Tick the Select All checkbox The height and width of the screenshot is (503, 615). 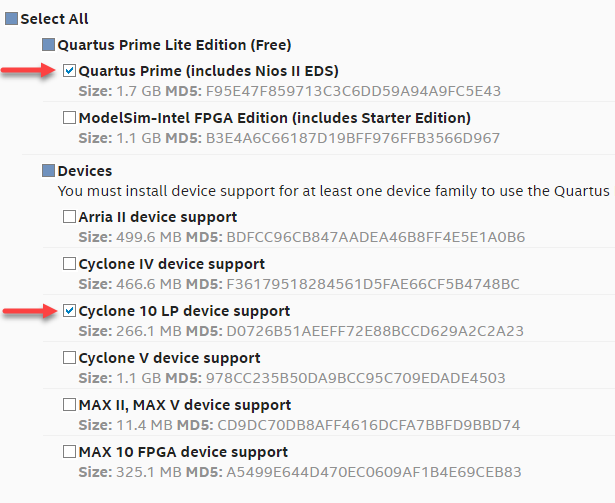(x=12, y=19)
